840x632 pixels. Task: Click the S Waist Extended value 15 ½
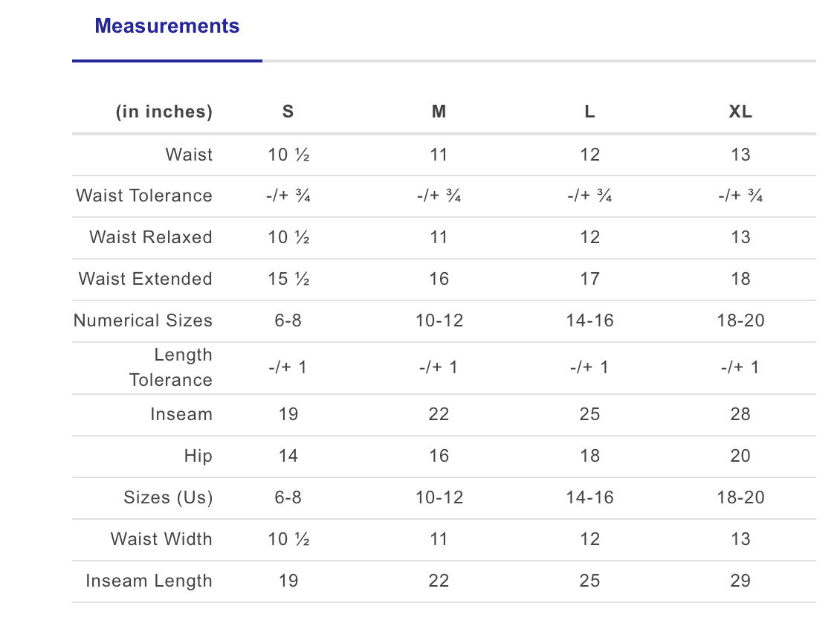288,279
